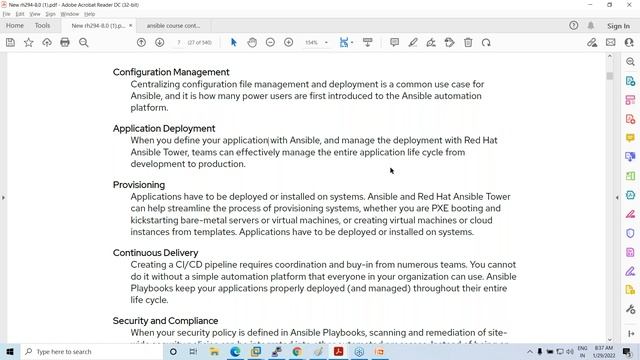Click the vertical scrollbar thumb
640x360 pixels.
(610, 76)
